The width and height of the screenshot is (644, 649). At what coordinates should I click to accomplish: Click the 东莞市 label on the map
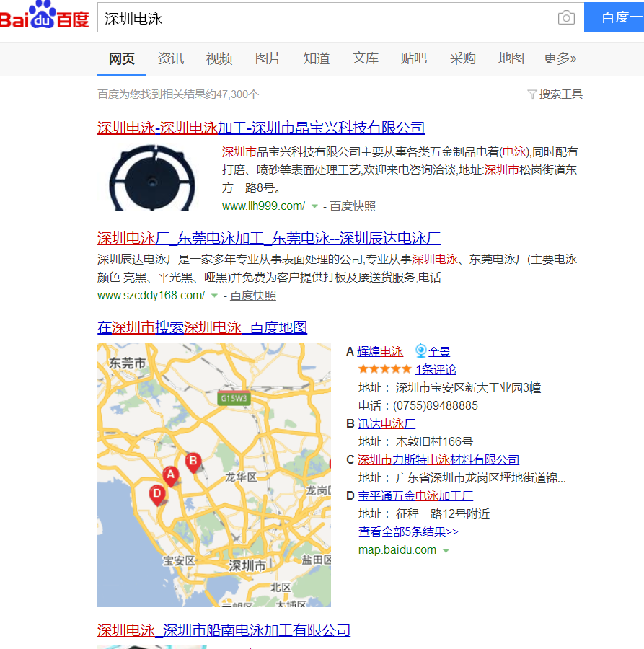tap(127, 363)
